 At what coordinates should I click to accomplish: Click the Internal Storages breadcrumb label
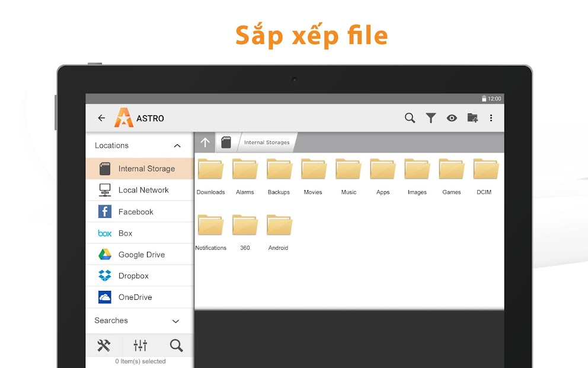[266, 142]
